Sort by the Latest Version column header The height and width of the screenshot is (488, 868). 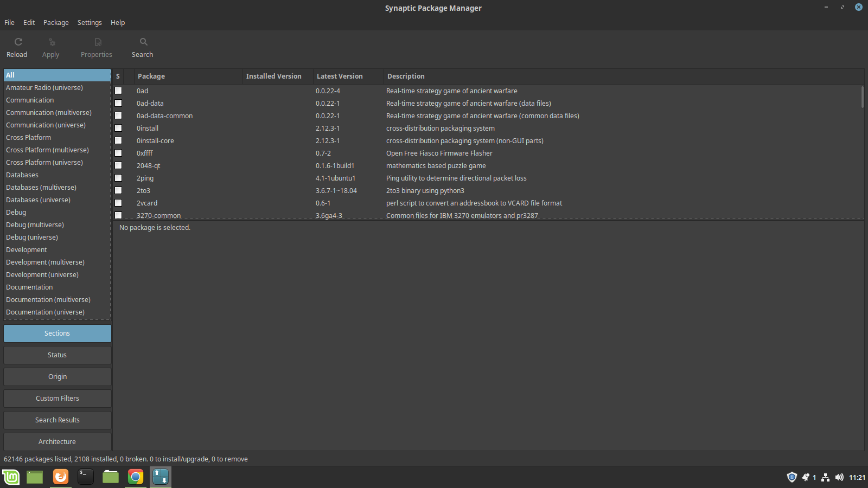[348, 76]
